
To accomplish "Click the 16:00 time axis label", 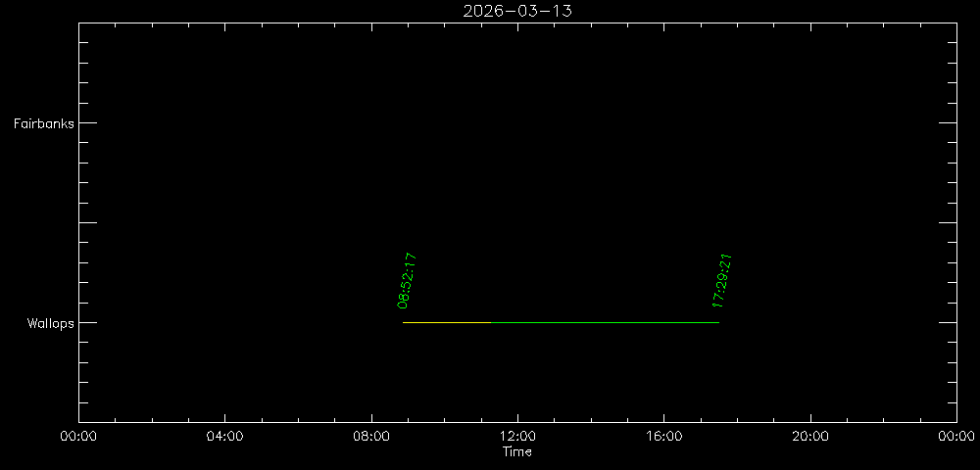I will click(x=663, y=438).
